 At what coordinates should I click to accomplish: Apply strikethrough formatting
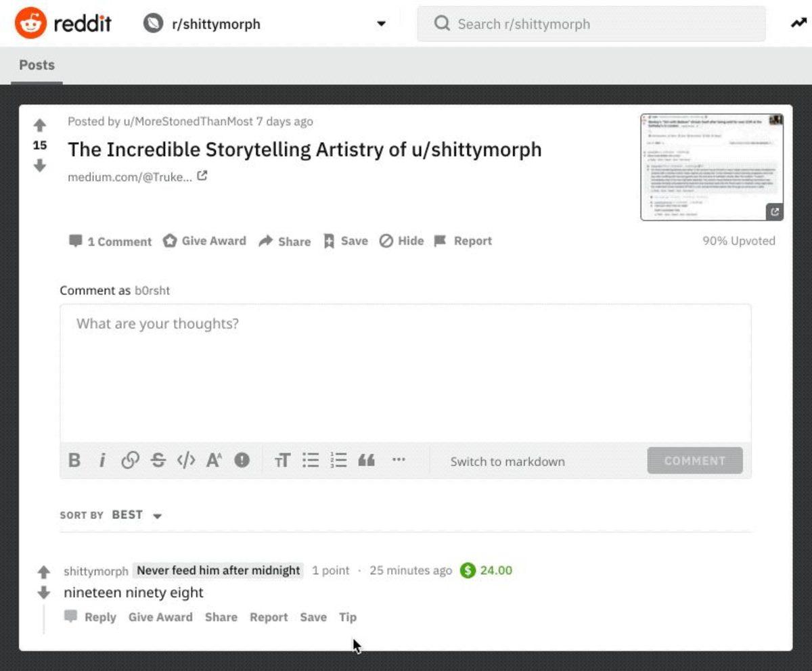coord(158,461)
